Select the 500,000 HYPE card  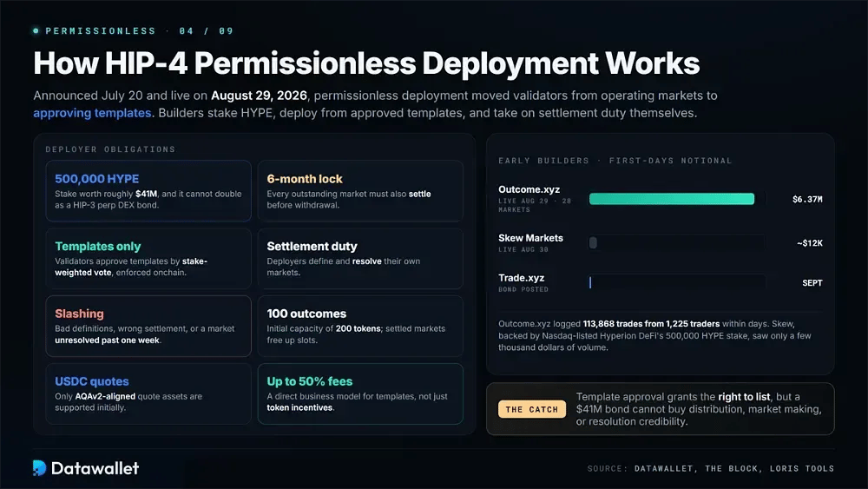(148, 191)
